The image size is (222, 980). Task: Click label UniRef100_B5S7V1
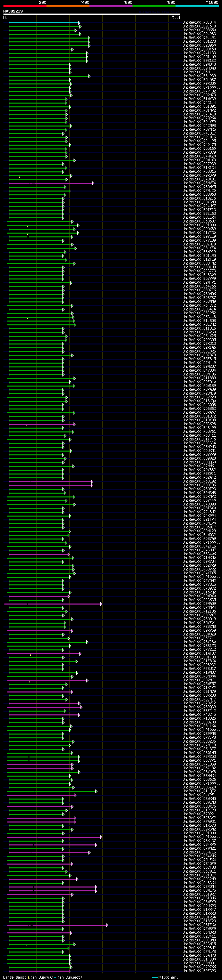[x=199, y=761]
